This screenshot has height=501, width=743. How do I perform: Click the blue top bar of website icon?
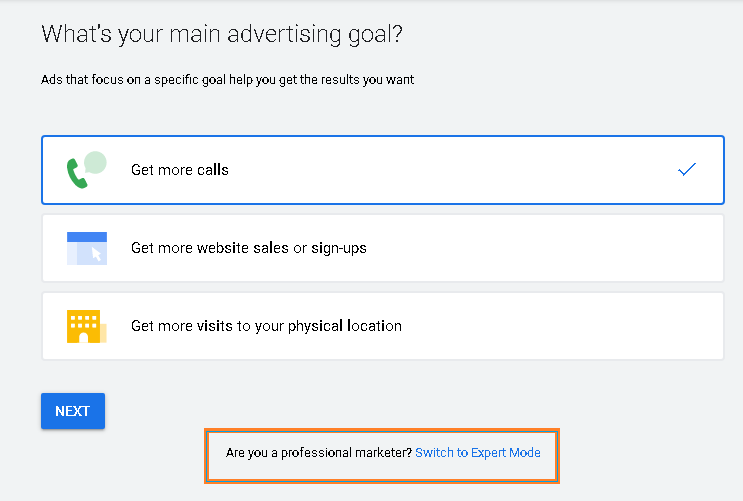(87, 237)
